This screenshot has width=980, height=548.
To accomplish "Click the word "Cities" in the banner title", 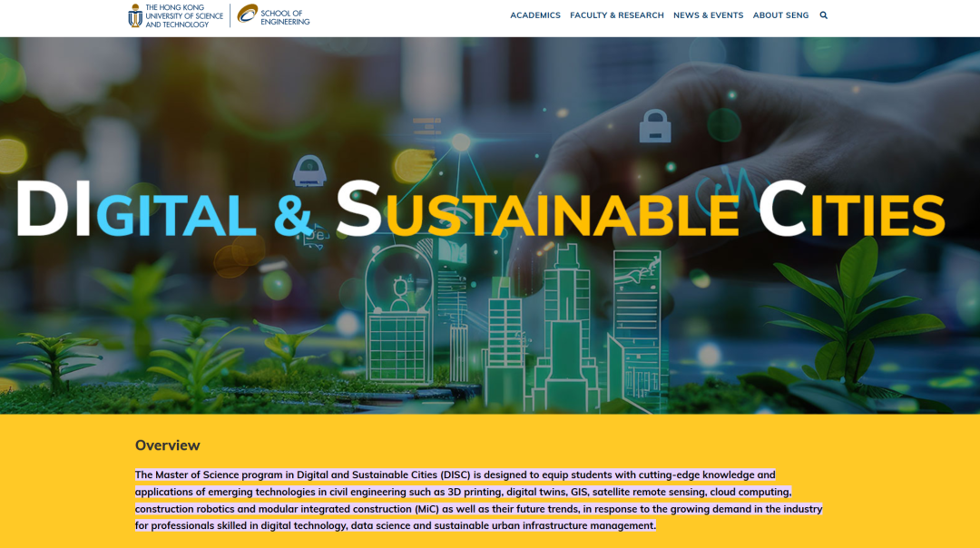I will (851, 211).
